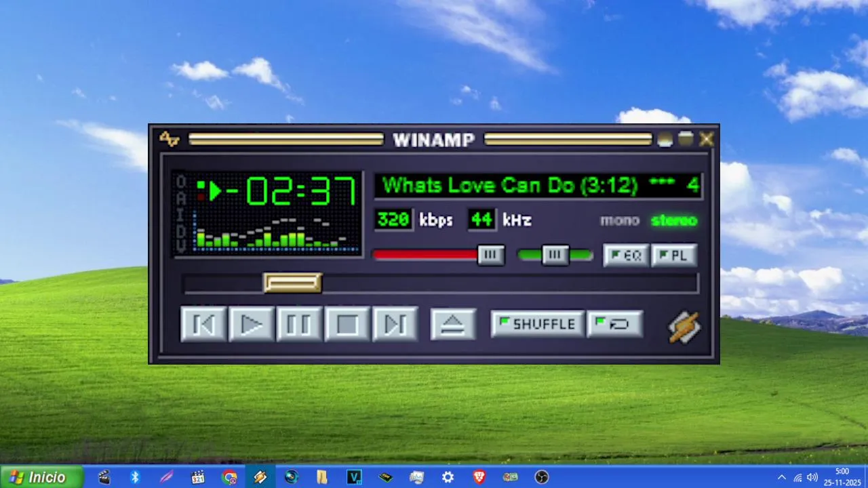Click the 'stereo' indicator label
This screenshot has height=488, width=868.
click(674, 220)
